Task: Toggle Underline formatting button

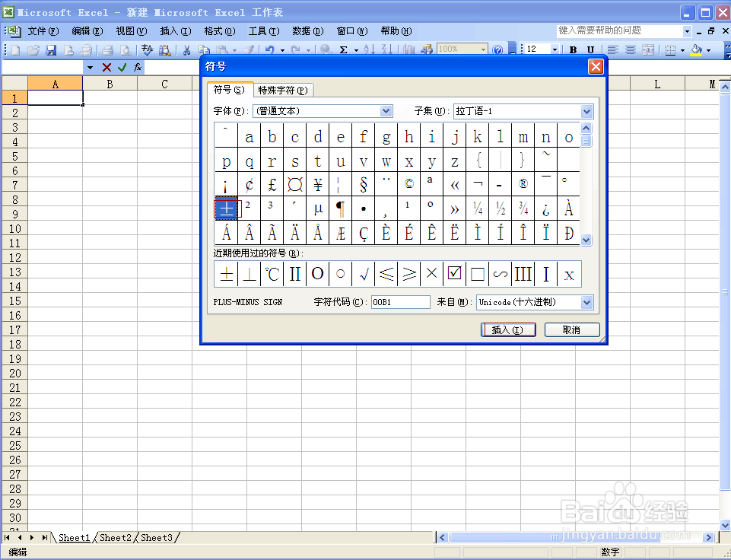Action: coord(591,50)
